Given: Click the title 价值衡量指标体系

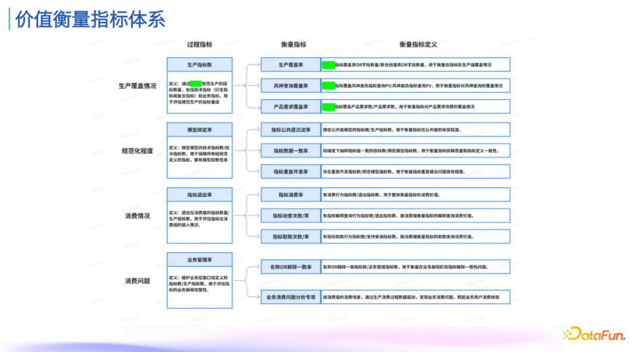Looking at the screenshot, I should point(91,19).
